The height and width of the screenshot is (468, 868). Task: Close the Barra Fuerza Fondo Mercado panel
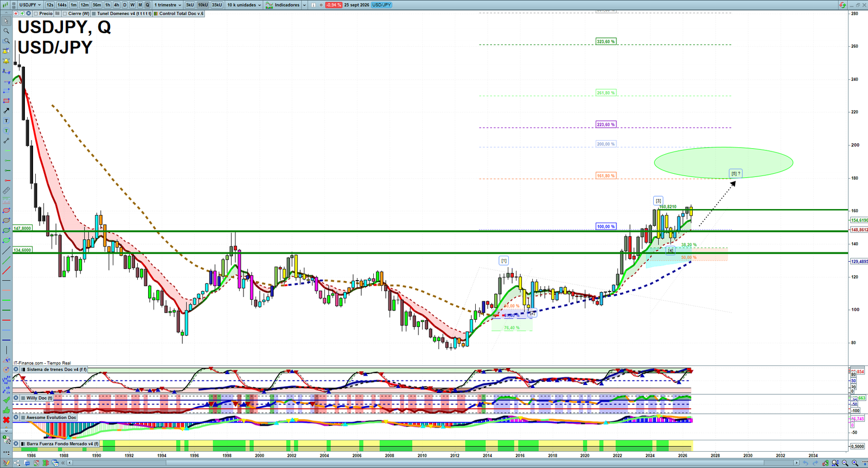point(16,444)
